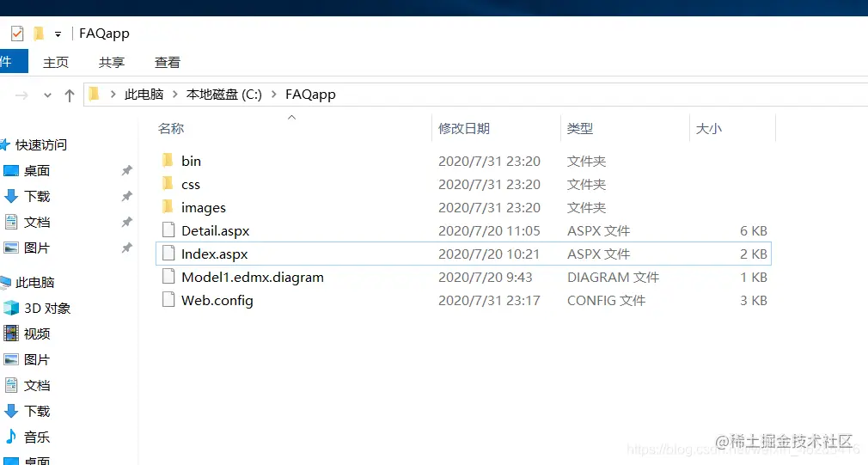The height and width of the screenshot is (465, 868).
Task: Sort by the 类型 column header
Action: click(580, 128)
